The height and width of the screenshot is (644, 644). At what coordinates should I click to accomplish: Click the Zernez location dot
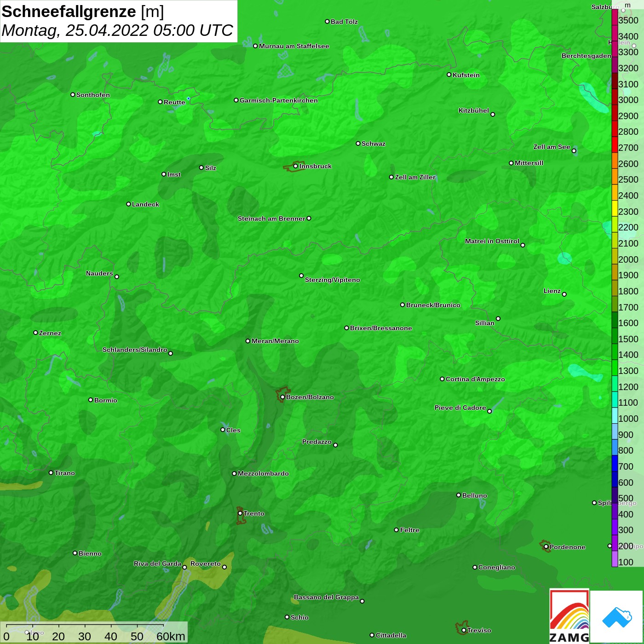(35, 333)
